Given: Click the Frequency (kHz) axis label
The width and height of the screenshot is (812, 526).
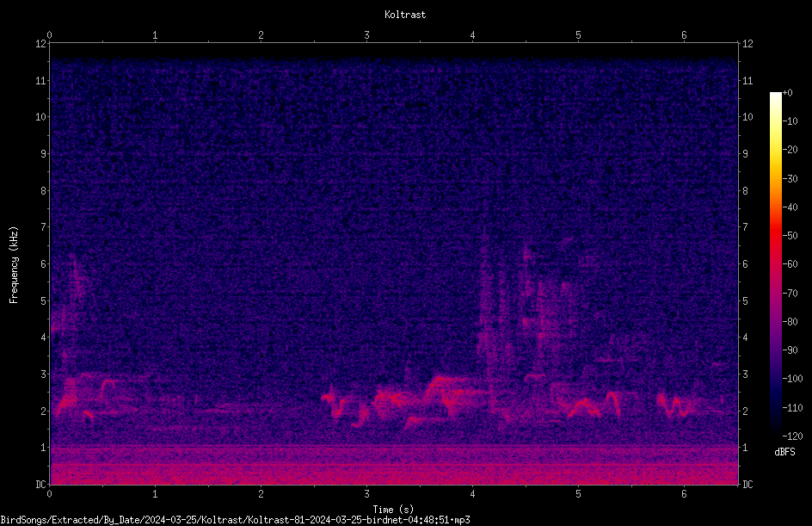Looking at the screenshot, I should [14, 265].
